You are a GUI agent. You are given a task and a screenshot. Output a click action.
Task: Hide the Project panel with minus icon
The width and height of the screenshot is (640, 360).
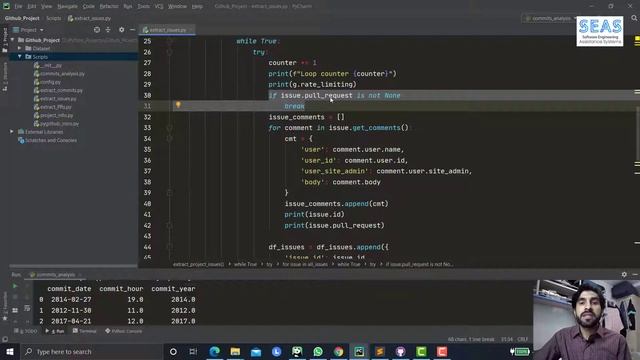132,30
